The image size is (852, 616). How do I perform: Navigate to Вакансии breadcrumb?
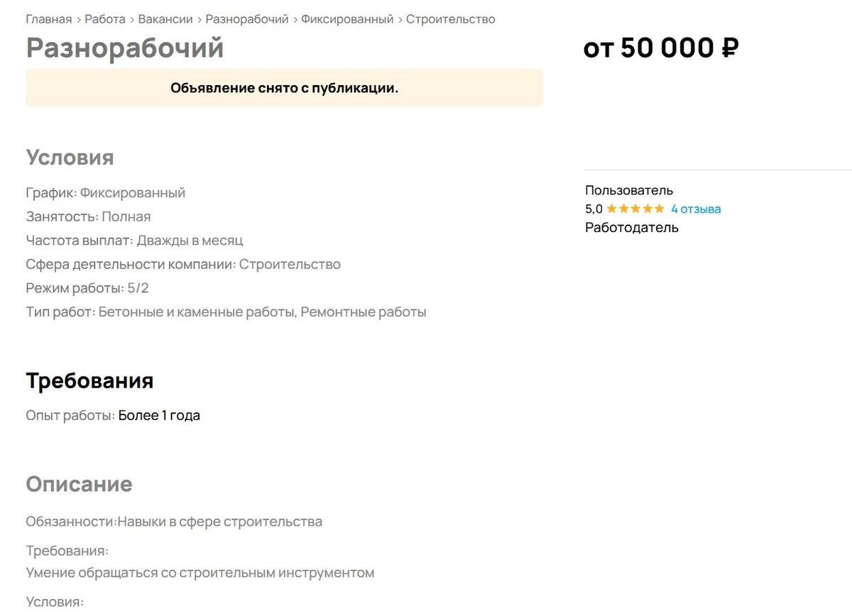point(165,19)
